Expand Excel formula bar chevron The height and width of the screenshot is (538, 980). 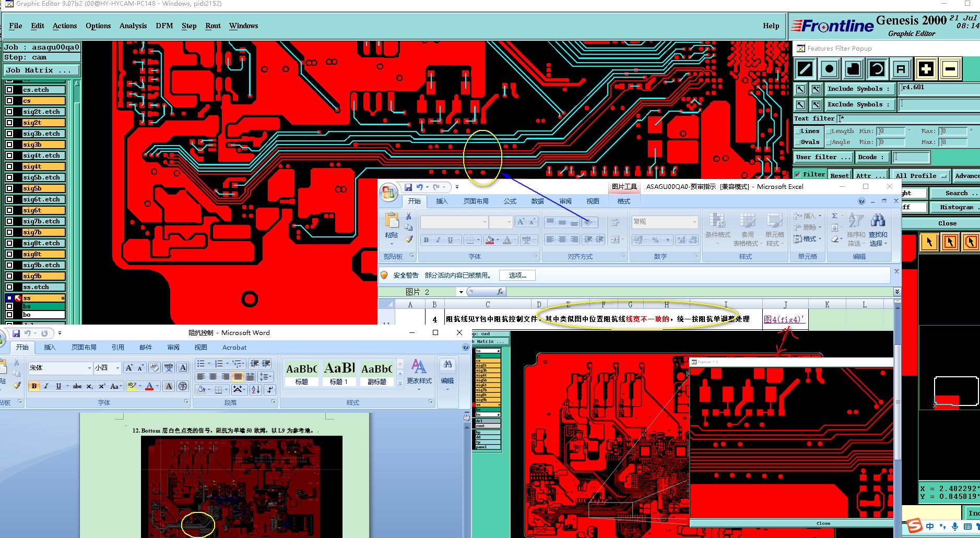tap(897, 292)
